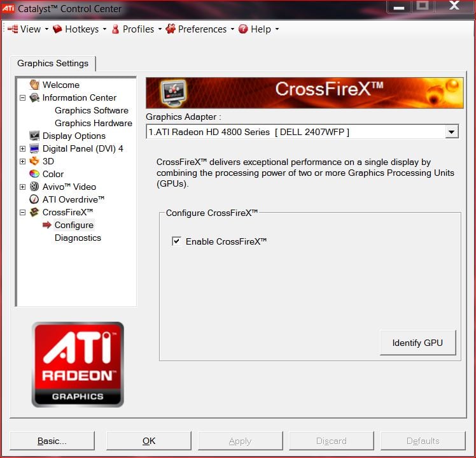This screenshot has width=476, height=458.
Task: Select the ATI Overdrive tree item
Action: 73,199
